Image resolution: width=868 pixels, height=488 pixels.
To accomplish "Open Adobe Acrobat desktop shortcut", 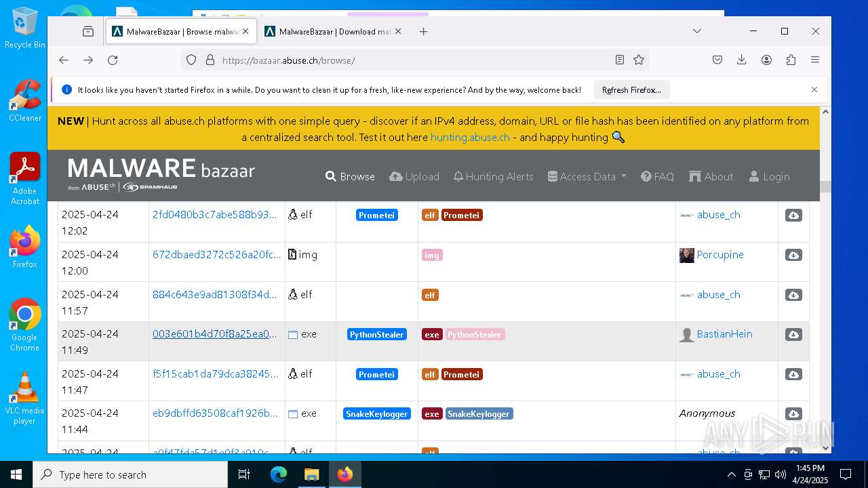I will coord(24,178).
